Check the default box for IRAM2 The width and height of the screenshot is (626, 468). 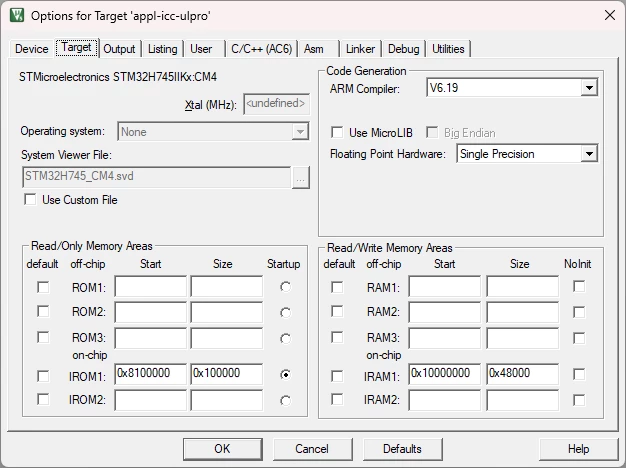tap(337, 399)
